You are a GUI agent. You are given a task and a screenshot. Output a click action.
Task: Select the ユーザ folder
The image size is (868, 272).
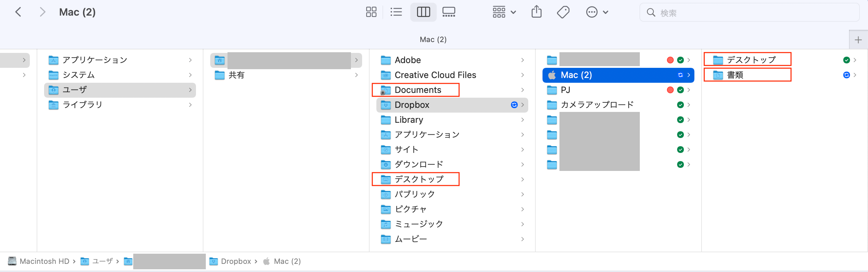click(120, 90)
